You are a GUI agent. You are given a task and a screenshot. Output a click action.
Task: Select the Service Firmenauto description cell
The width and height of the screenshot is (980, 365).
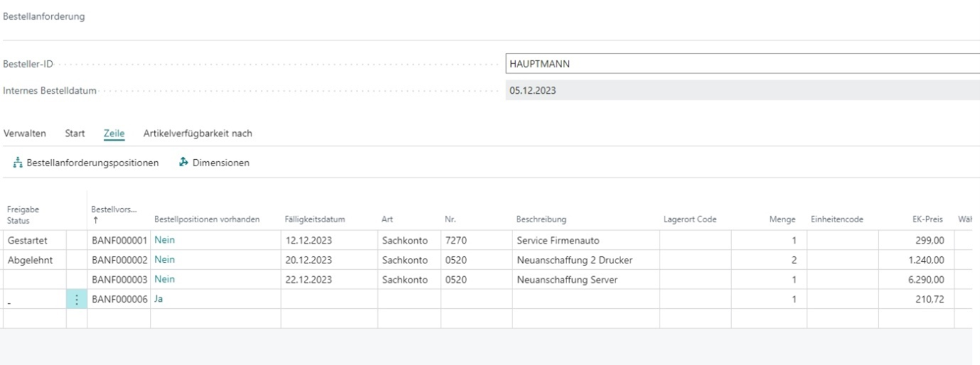click(x=561, y=240)
